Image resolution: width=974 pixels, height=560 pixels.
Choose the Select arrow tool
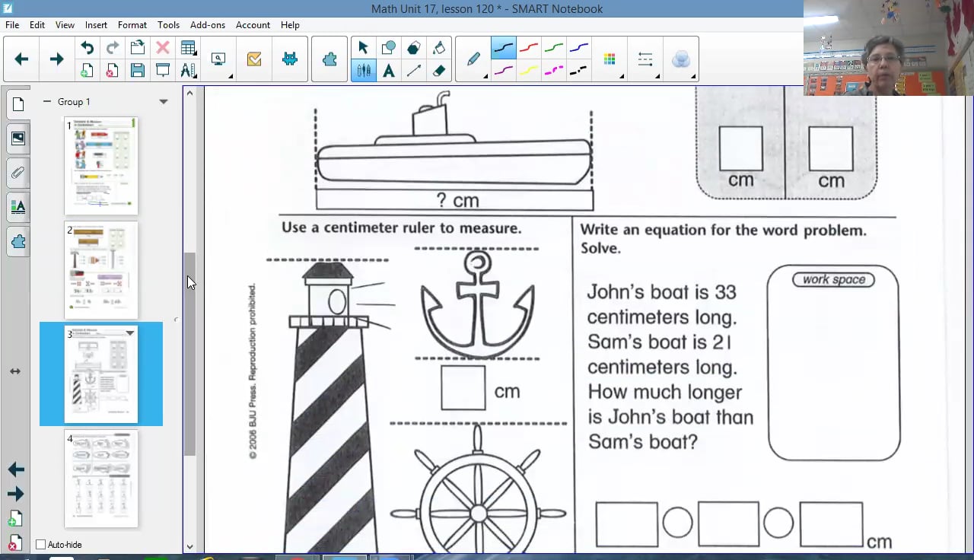click(x=363, y=48)
